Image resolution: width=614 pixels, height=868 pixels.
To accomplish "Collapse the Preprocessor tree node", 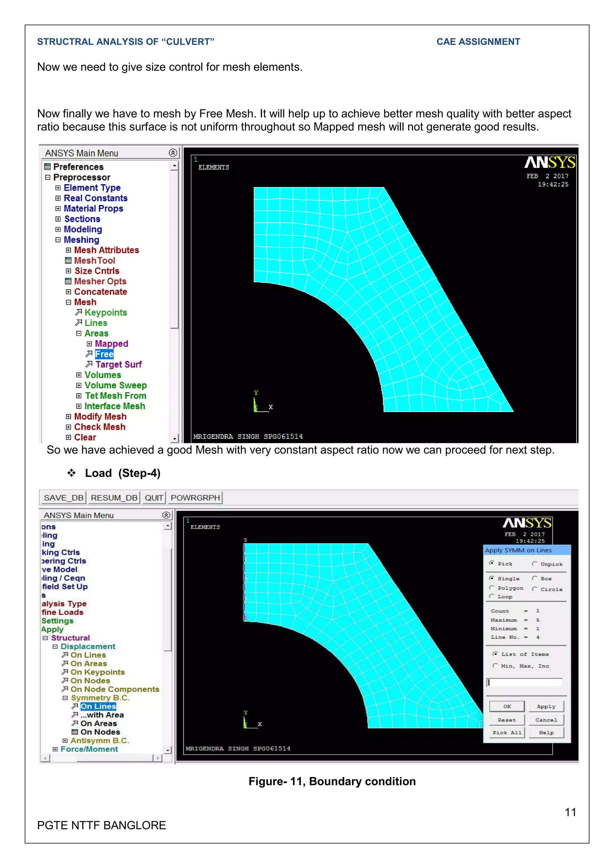I will (48, 177).
